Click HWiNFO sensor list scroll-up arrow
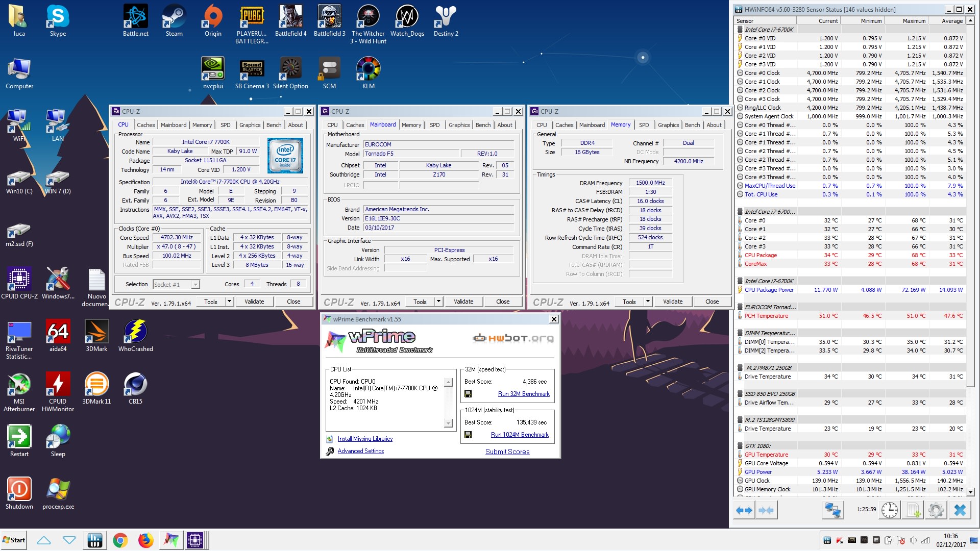The width and height of the screenshot is (980, 551). 971,20
